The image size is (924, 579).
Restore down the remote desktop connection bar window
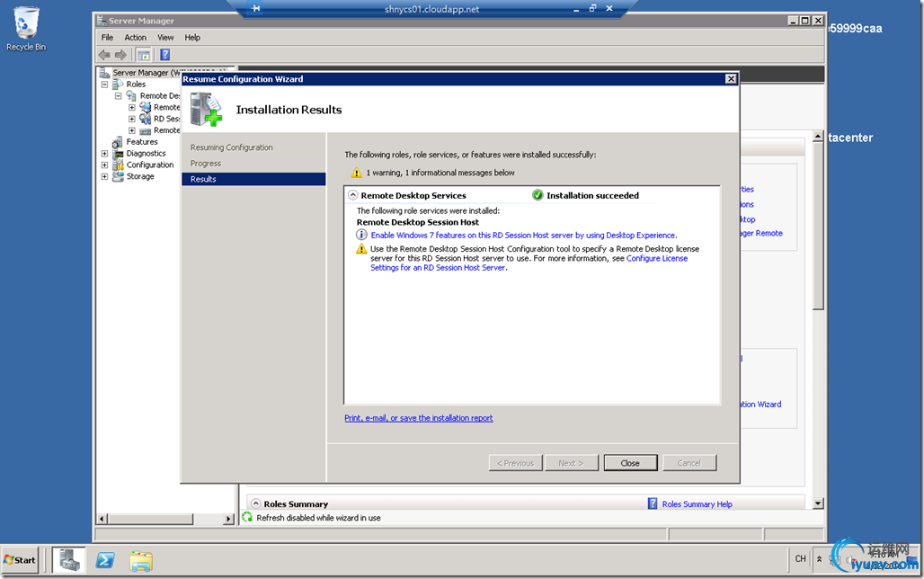(593, 8)
